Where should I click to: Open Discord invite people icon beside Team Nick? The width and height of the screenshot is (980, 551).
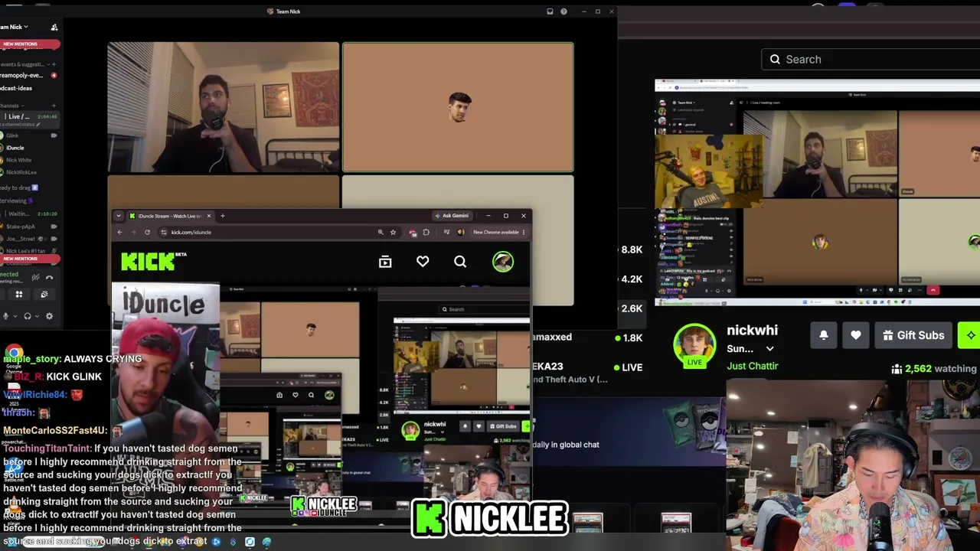[54, 27]
